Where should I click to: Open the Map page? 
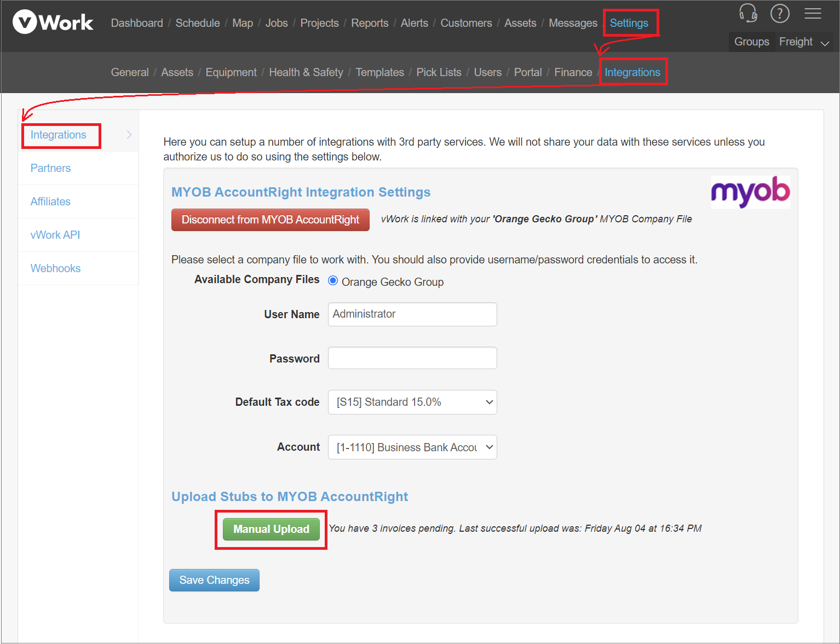point(243,23)
